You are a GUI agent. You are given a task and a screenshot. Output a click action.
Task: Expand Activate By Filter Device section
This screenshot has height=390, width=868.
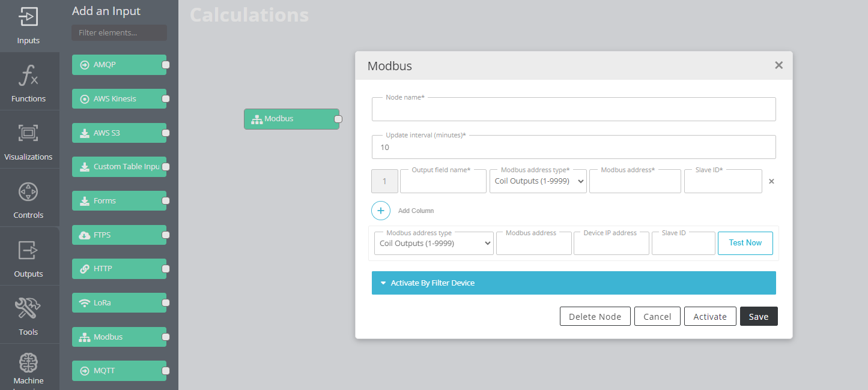click(574, 283)
